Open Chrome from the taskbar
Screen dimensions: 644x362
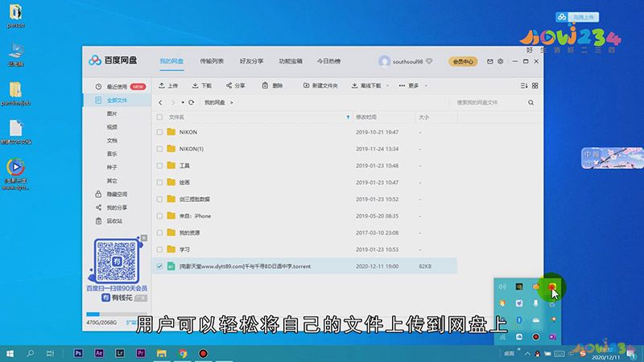coord(183,353)
